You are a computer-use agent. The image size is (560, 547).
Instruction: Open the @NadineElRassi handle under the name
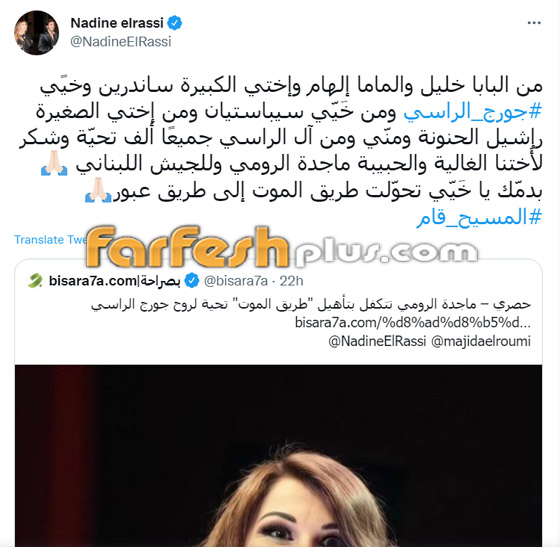coord(121,42)
